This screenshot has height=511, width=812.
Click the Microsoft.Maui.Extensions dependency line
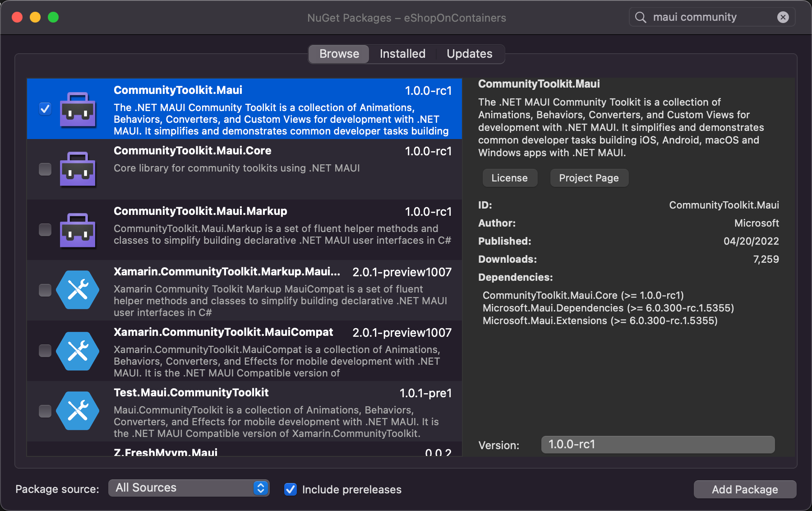pyautogui.click(x=600, y=321)
